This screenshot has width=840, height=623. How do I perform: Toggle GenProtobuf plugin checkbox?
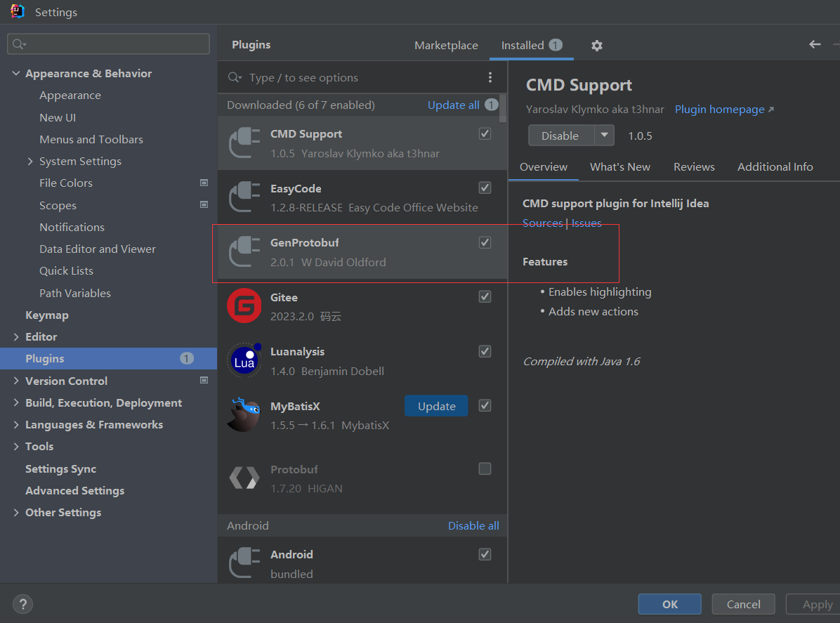(x=485, y=242)
